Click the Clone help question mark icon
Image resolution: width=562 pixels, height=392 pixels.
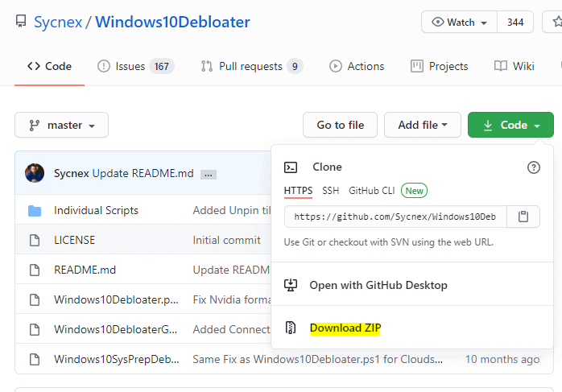(533, 167)
